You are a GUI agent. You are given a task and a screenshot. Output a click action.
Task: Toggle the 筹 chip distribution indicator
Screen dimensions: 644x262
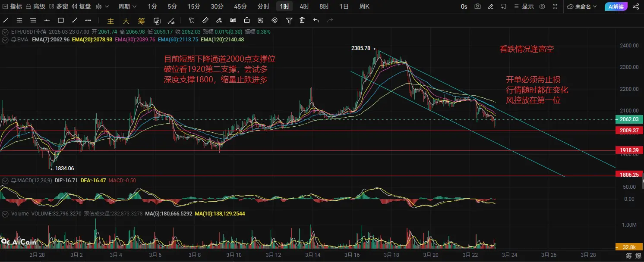click(x=142, y=21)
